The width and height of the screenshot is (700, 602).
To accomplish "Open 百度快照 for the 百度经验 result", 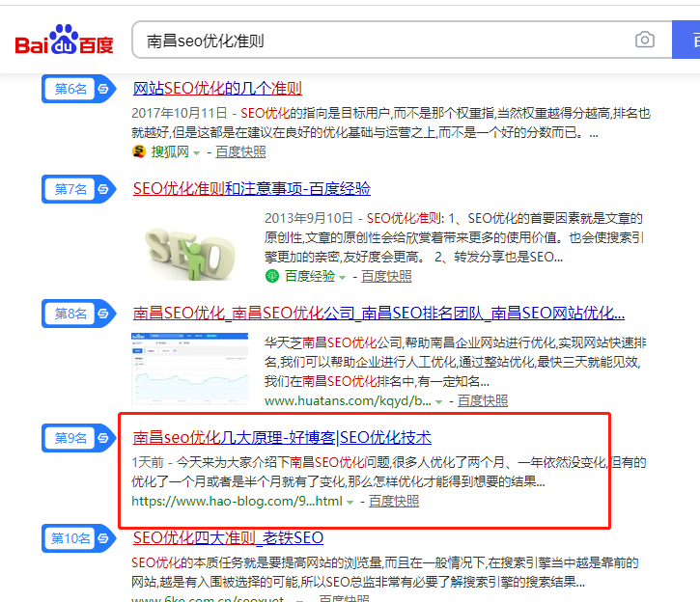I will 386,277.
